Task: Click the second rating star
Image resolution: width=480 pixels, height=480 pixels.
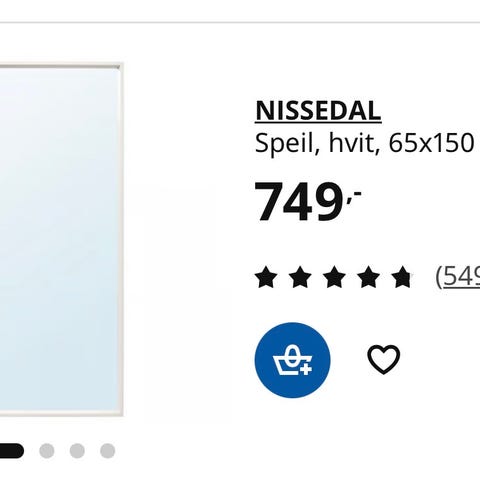Action: click(300, 277)
